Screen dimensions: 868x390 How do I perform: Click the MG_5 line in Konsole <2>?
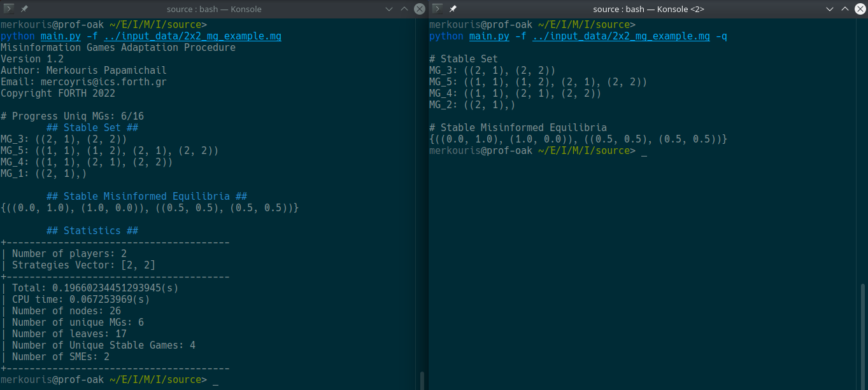pos(538,82)
